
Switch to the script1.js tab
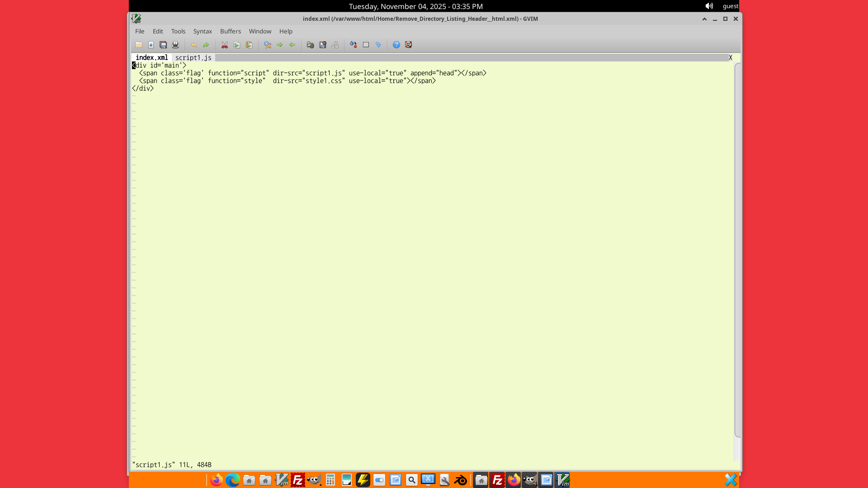tap(193, 57)
